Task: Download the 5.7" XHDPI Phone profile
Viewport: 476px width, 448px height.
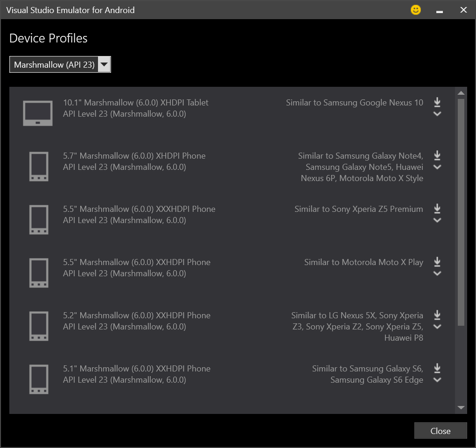Action: point(437,155)
